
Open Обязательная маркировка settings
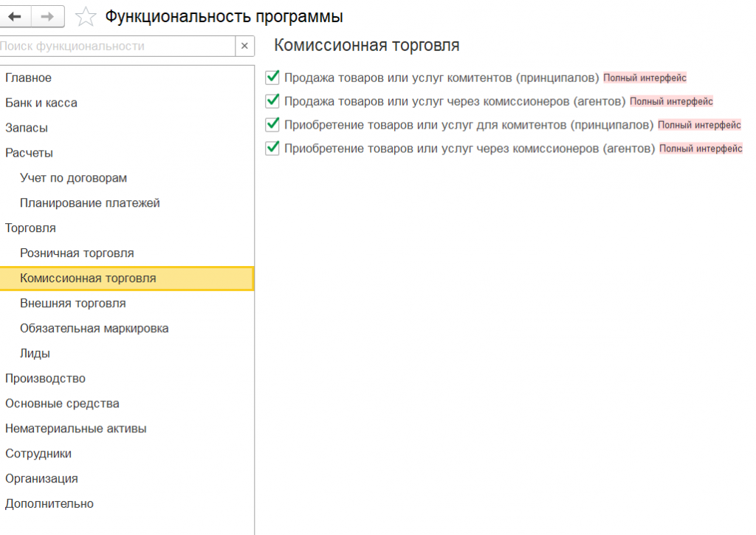pos(94,329)
